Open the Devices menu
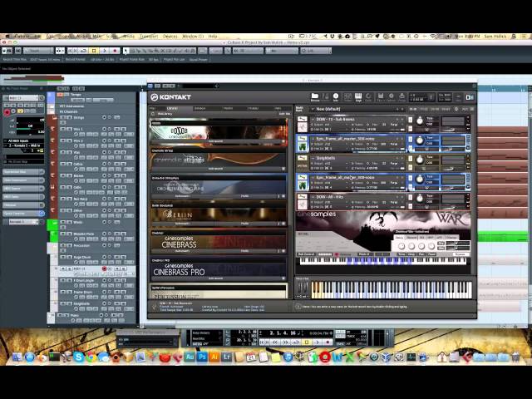532x399 pixels. 170,36
